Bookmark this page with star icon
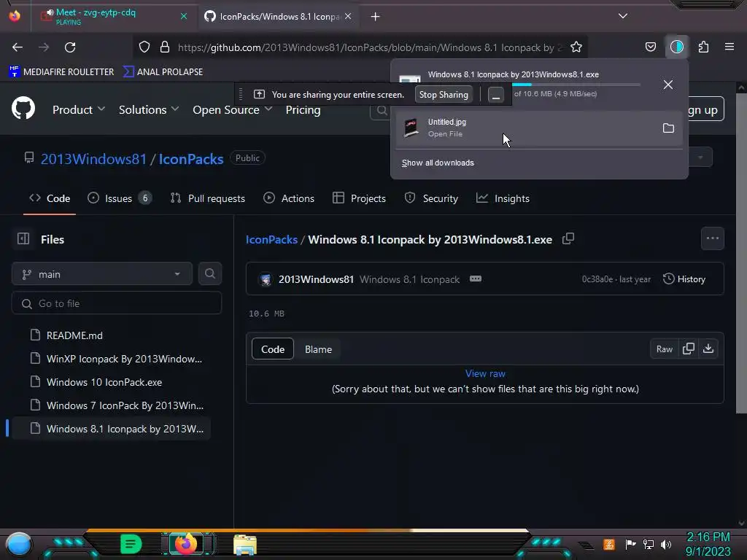Screen dimensions: 747x560 tap(576, 47)
